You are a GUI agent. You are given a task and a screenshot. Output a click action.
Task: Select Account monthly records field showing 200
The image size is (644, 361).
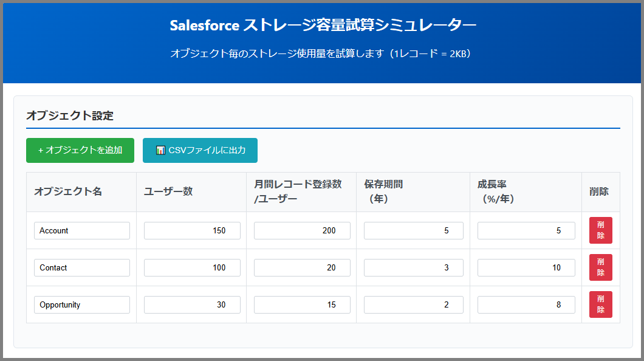pos(302,230)
